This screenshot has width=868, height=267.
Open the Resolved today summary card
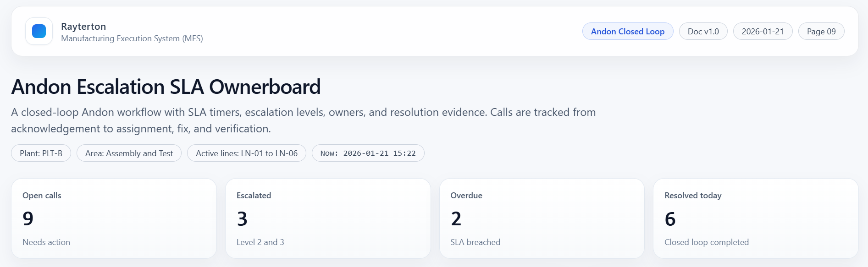(756, 218)
